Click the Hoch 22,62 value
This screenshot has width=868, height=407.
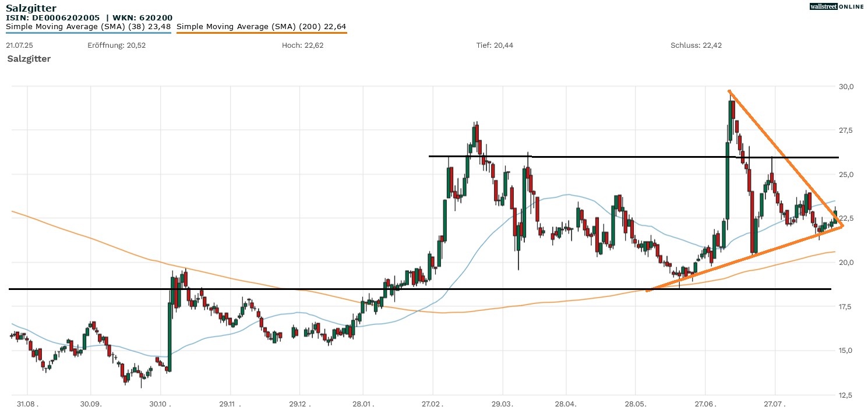pyautogui.click(x=302, y=45)
